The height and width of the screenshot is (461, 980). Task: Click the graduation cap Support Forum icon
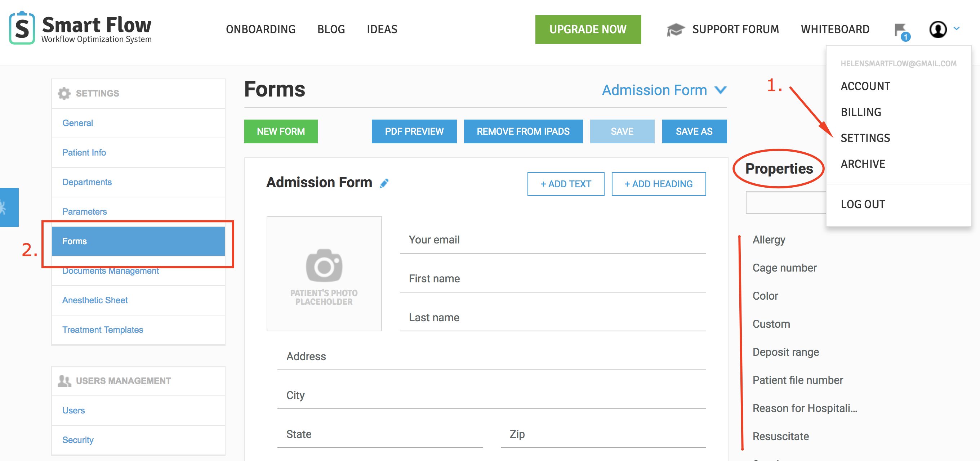(675, 30)
